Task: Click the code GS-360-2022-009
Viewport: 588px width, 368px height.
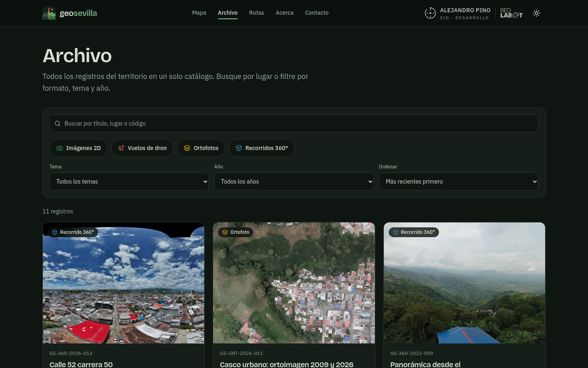Action: (x=412, y=353)
